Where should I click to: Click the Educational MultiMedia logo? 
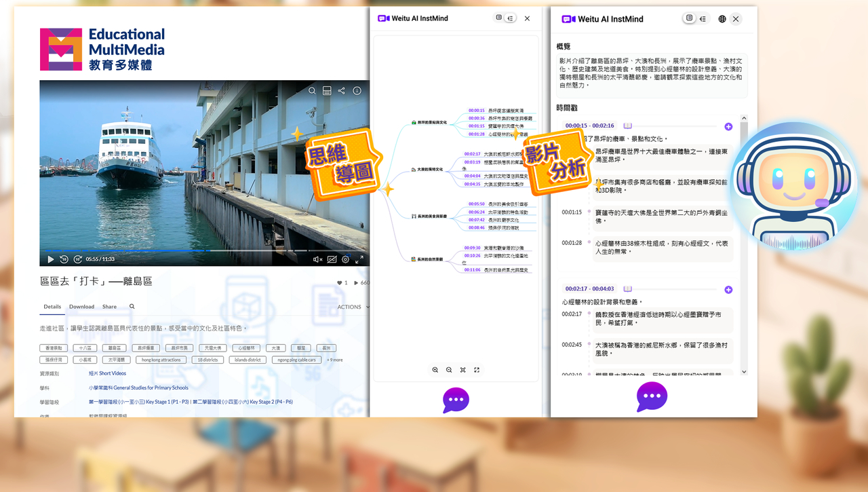[x=102, y=49]
